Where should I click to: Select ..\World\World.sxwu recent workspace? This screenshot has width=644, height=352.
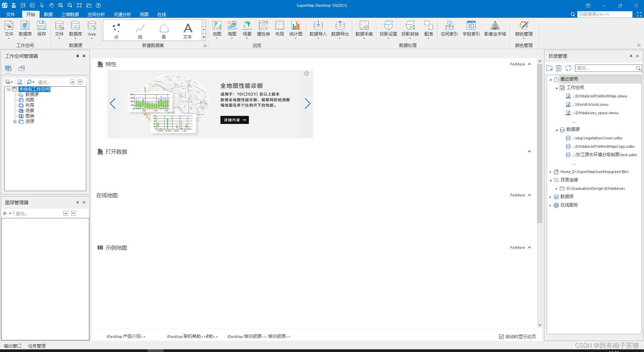[590, 104]
